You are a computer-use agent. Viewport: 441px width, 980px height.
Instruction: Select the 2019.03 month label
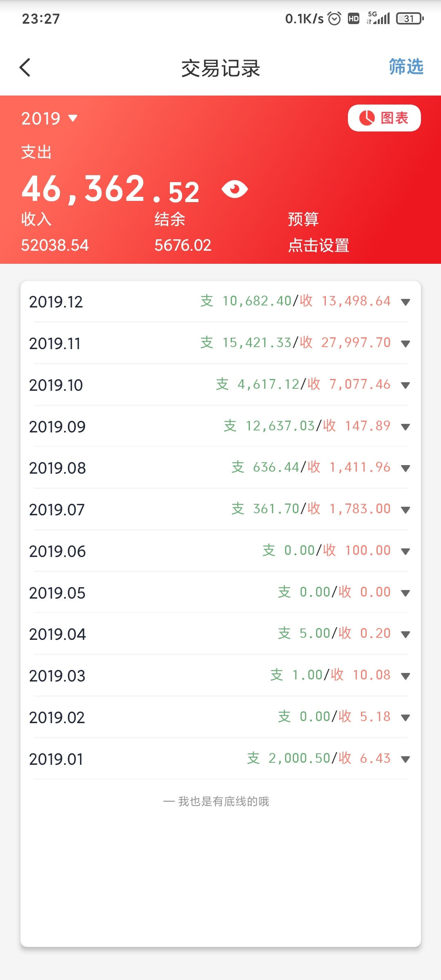(57, 676)
